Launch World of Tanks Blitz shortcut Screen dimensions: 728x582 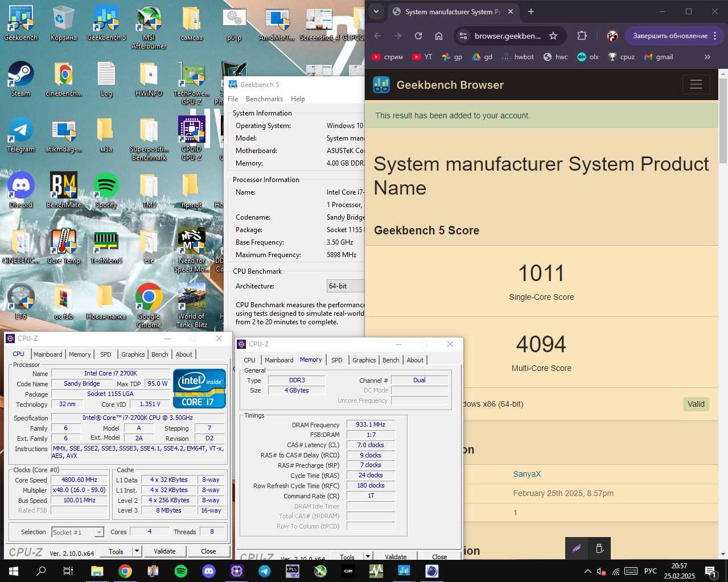click(x=192, y=306)
